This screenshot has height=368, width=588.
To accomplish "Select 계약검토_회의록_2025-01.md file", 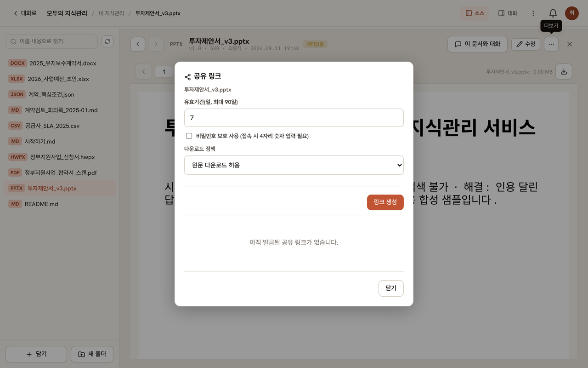I will (x=59, y=110).
